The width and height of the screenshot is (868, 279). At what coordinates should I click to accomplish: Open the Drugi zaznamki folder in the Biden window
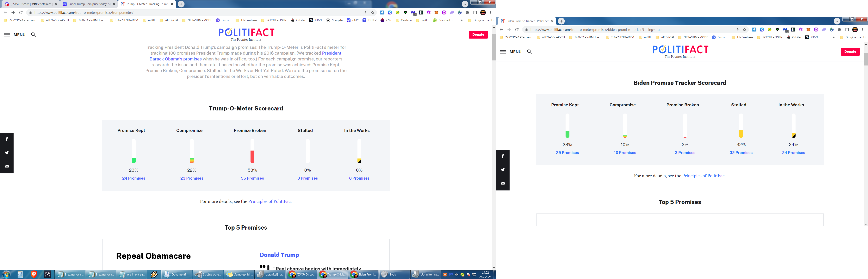(x=852, y=37)
